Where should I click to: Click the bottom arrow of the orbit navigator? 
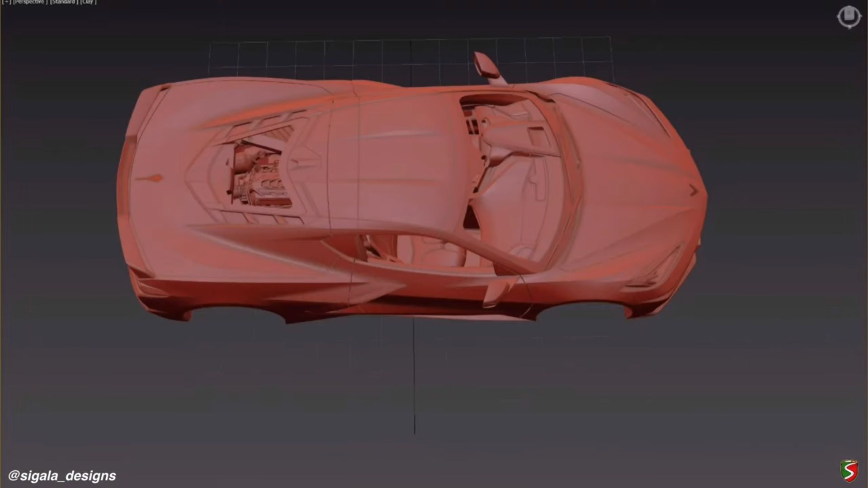click(x=849, y=27)
